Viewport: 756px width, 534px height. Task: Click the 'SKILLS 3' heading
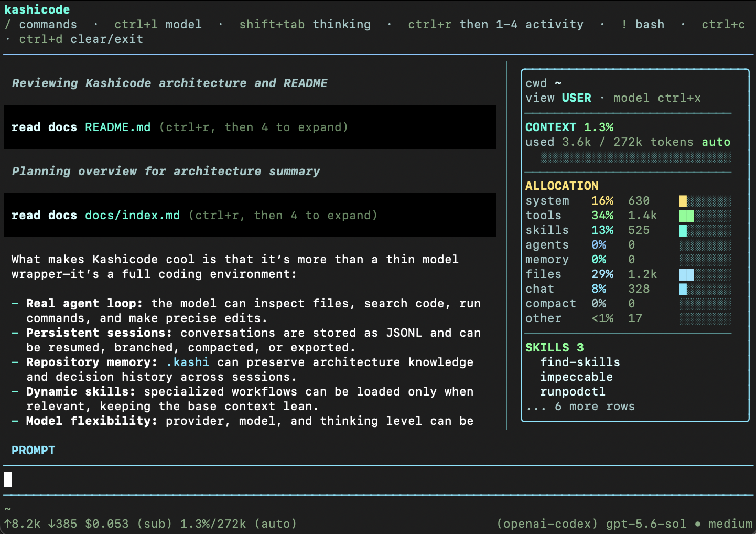coord(555,347)
